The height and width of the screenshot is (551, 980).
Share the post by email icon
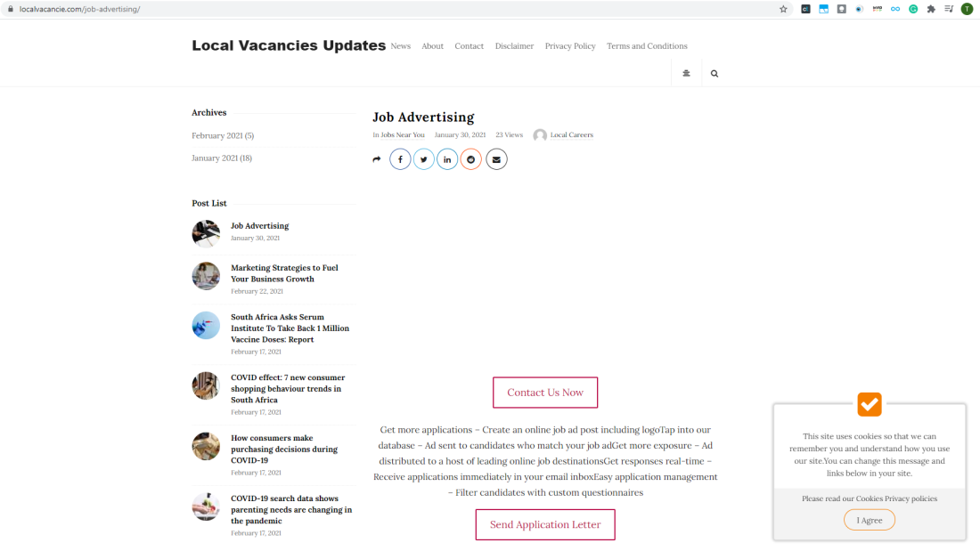click(496, 159)
